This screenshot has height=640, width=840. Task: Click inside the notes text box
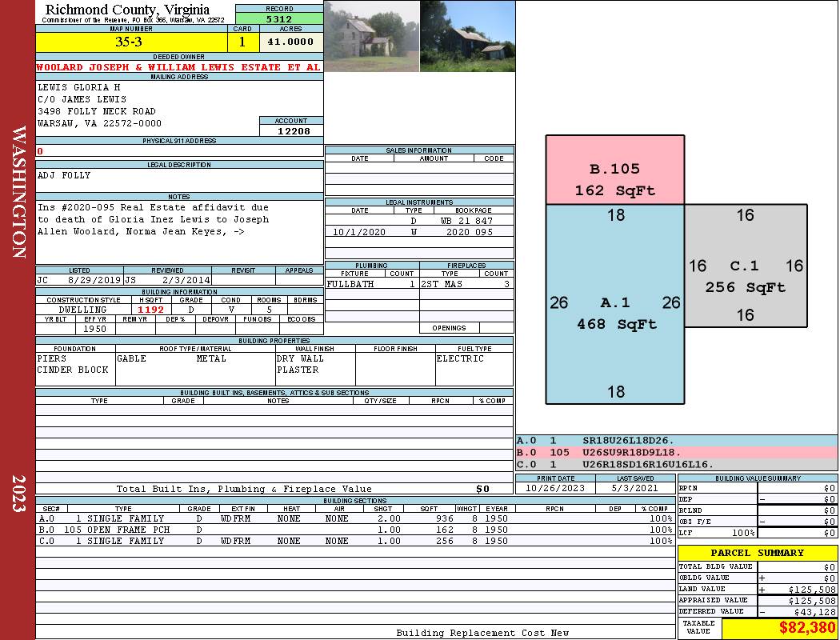click(178, 232)
